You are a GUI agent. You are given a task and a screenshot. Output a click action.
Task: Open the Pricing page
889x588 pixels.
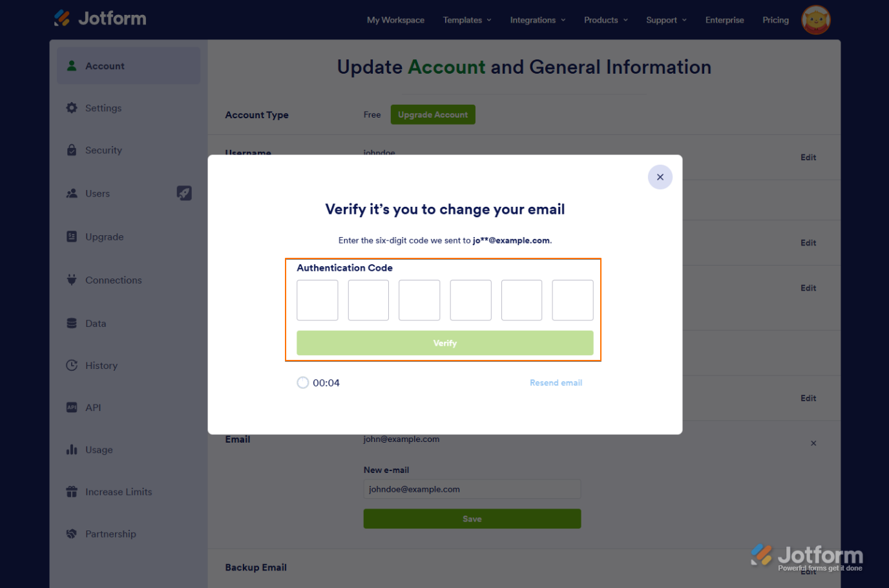pyautogui.click(x=775, y=20)
